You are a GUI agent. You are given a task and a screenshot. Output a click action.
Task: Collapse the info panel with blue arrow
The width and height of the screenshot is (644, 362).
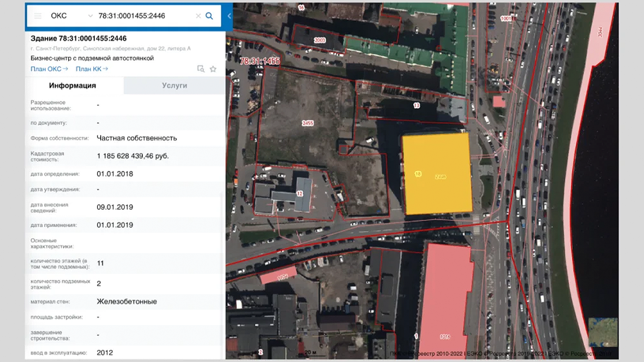click(x=229, y=16)
